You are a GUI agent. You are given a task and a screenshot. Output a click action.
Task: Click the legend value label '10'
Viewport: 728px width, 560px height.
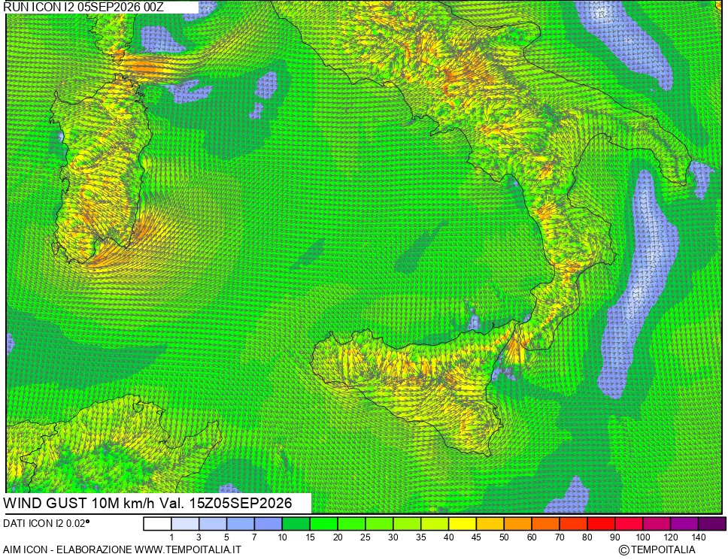[x=282, y=537]
